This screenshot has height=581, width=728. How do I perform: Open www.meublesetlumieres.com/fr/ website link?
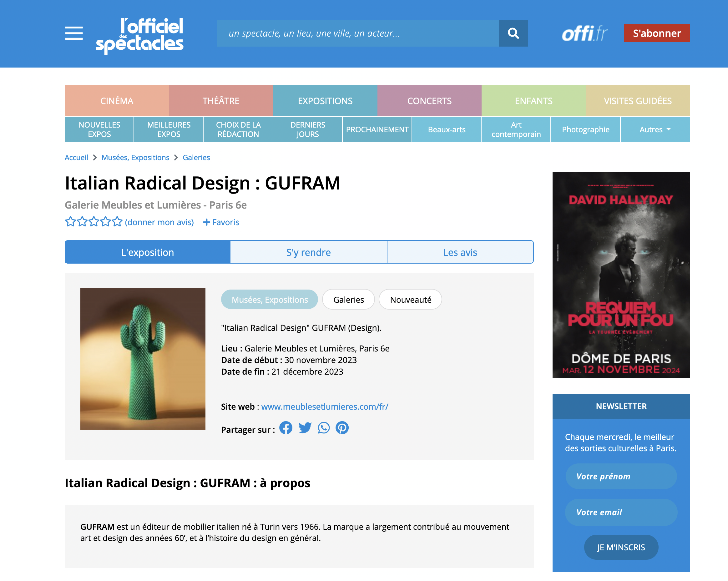click(x=325, y=407)
